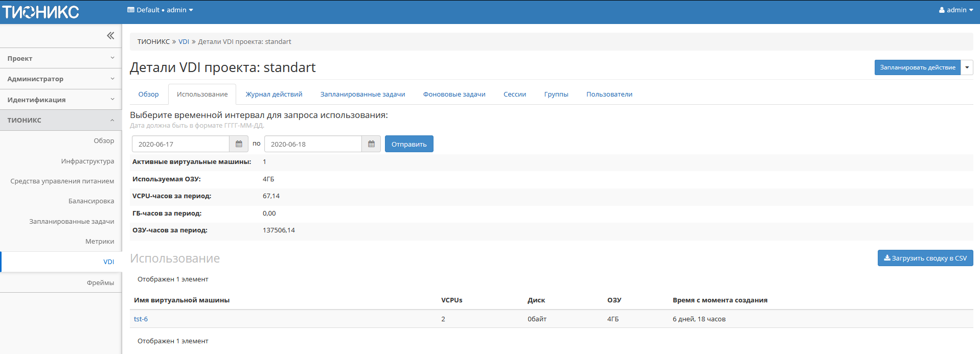Image resolution: width=980 pixels, height=354 pixels.
Task: Open calendar picker for end date
Action: tap(371, 144)
